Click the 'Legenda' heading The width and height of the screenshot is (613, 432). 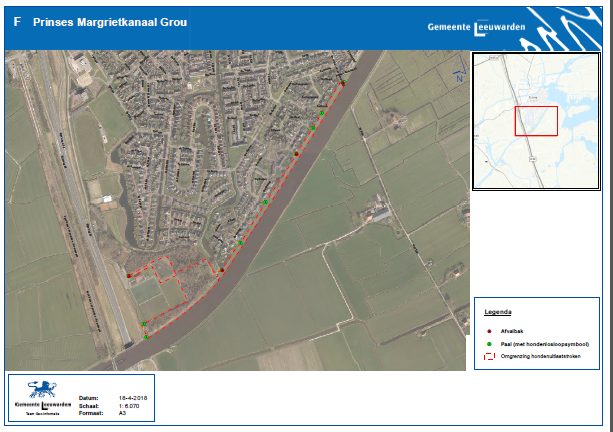tap(497, 312)
